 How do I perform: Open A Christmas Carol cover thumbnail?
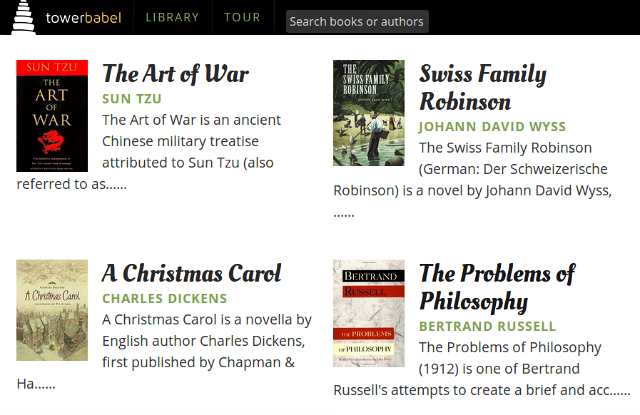click(52, 310)
